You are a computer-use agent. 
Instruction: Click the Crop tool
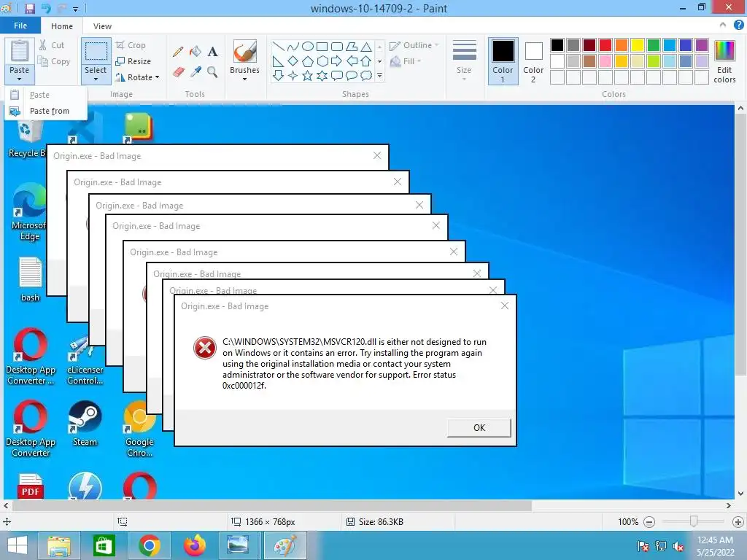(131, 45)
